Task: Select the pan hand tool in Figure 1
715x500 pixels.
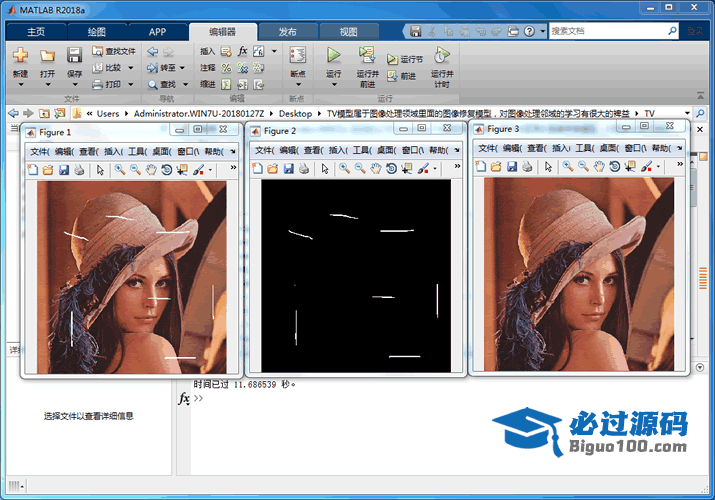Action: pos(151,170)
